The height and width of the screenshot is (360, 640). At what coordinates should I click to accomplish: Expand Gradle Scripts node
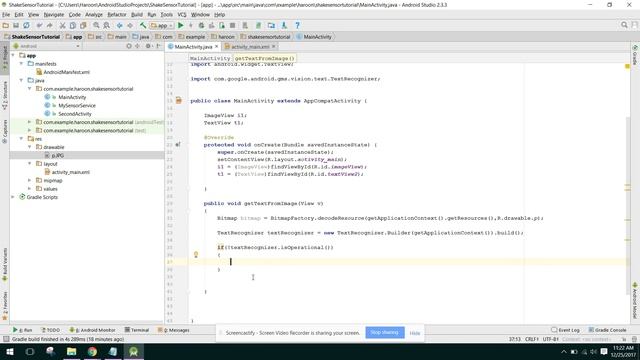(13, 197)
